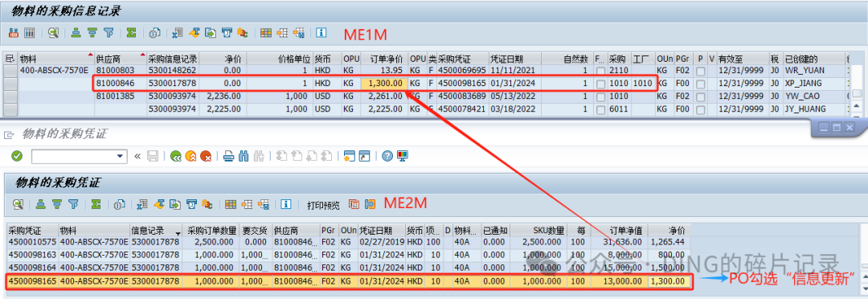The height and width of the screenshot is (299, 868).
Task: Click order net value cell 31,636.00
Action: [619, 242]
